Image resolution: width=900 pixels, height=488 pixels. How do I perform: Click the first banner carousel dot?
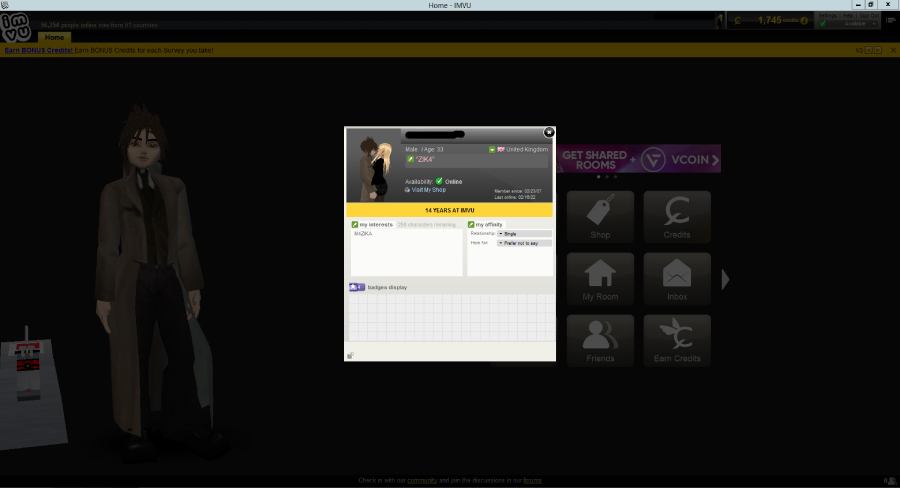(598, 177)
